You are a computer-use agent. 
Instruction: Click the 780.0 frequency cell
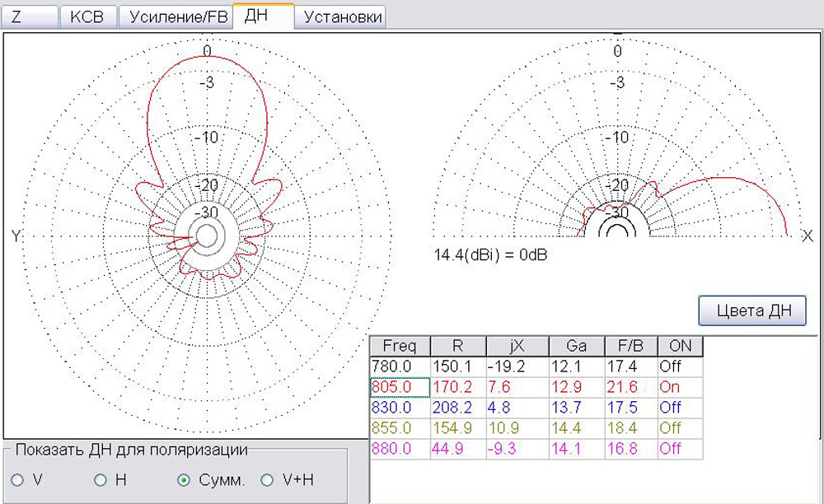click(400, 366)
